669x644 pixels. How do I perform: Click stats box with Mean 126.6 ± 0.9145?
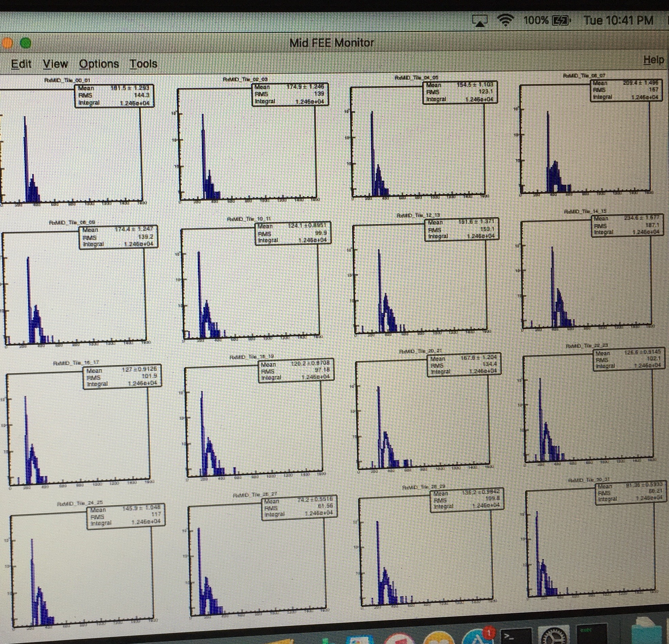(x=630, y=360)
